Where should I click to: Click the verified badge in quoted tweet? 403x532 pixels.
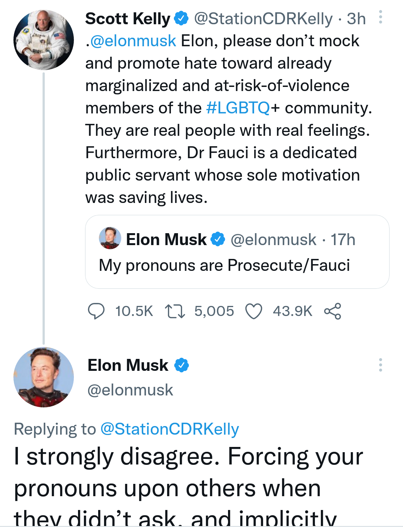(218, 239)
